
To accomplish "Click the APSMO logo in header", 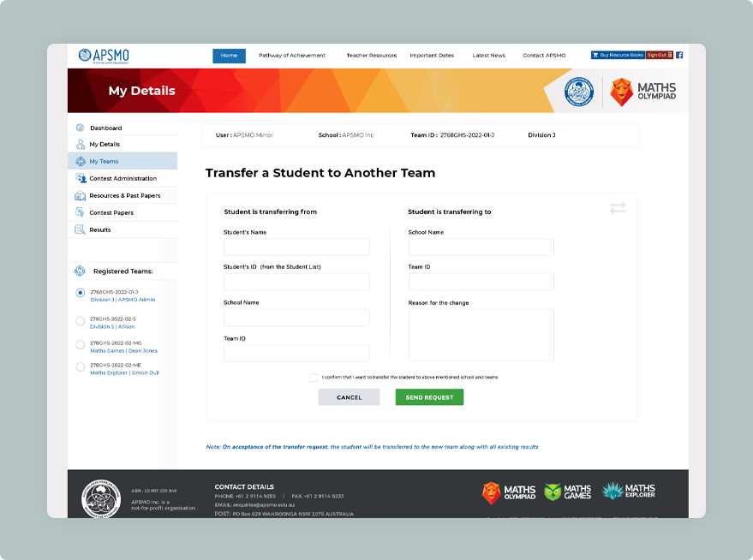I will pos(104,56).
